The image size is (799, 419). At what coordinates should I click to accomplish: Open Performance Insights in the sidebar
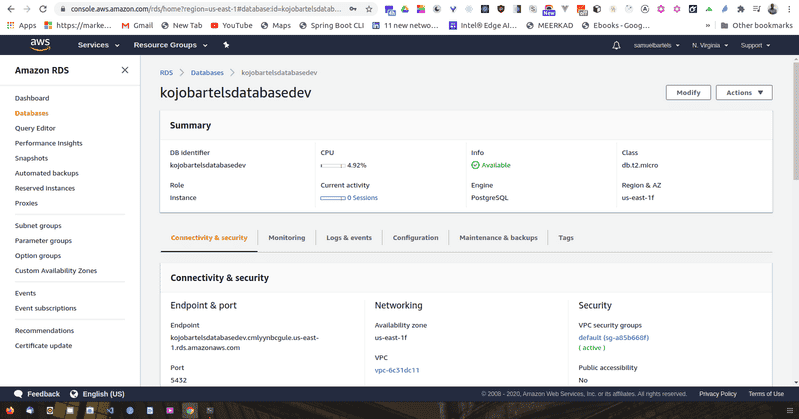point(48,143)
